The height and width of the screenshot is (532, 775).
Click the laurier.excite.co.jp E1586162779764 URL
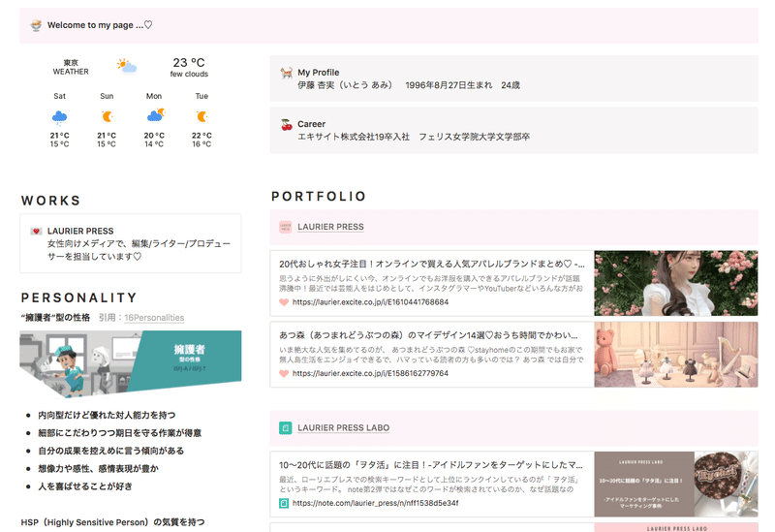tap(370, 373)
